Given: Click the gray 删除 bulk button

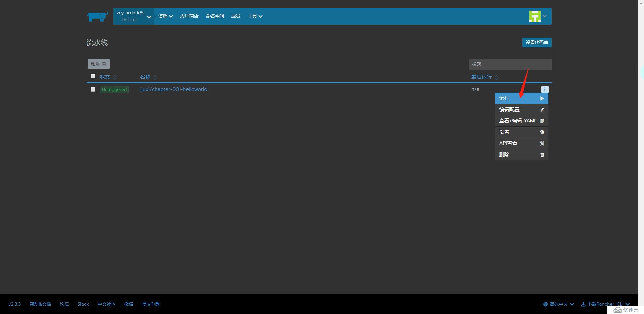Looking at the screenshot, I should [x=99, y=64].
